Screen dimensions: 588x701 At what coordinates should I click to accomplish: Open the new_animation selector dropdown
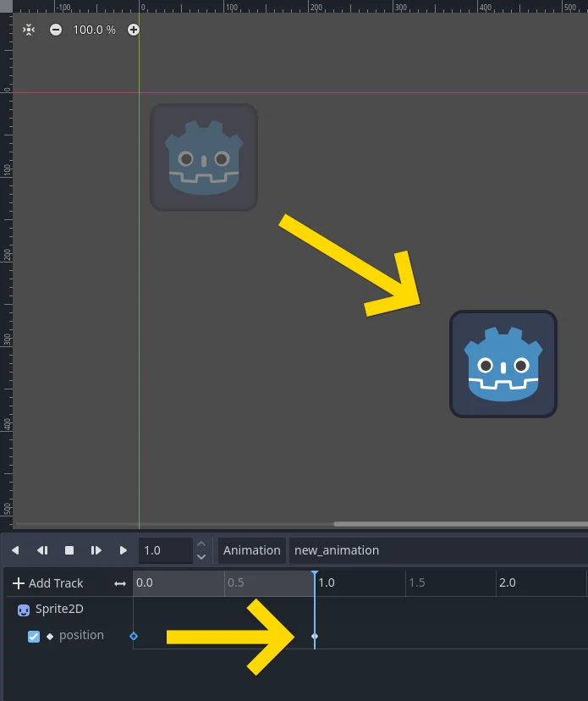click(x=437, y=550)
